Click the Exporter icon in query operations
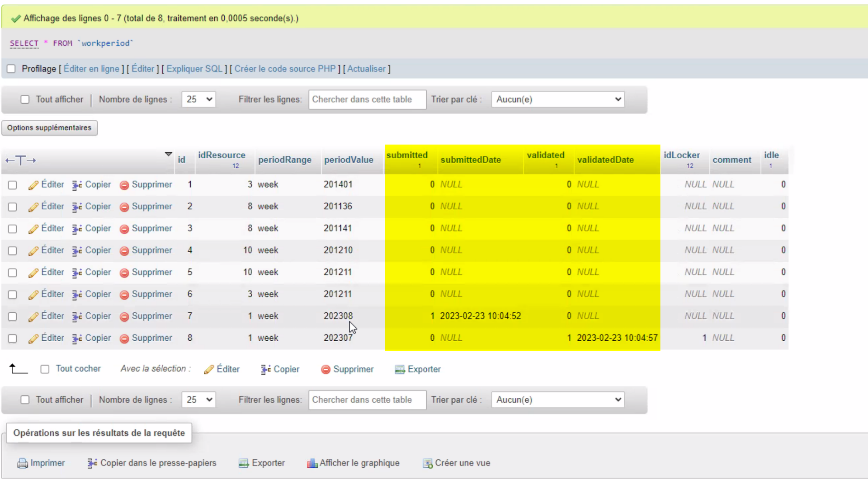This screenshot has width=868, height=480. [x=244, y=463]
